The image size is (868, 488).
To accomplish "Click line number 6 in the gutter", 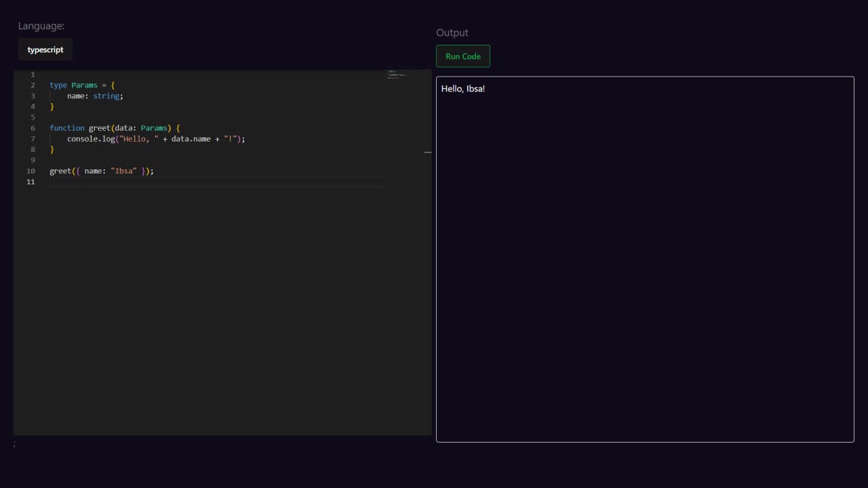I will [33, 128].
